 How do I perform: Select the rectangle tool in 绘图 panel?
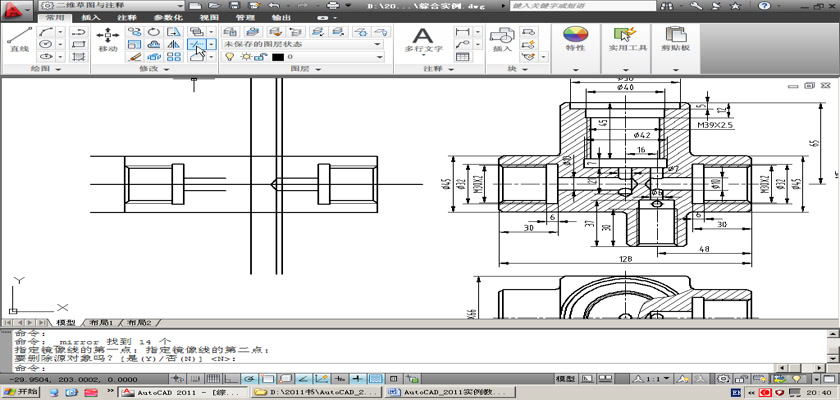[79, 44]
